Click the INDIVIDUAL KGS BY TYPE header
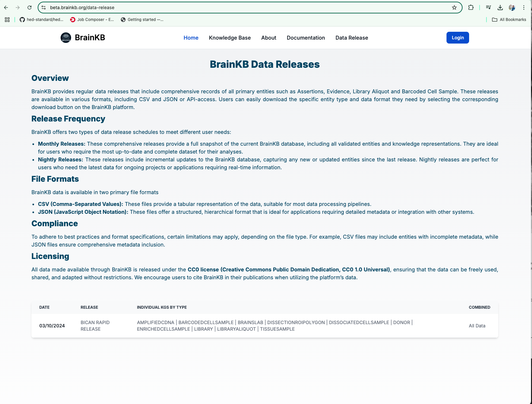The width and height of the screenshot is (532, 404). (162, 307)
